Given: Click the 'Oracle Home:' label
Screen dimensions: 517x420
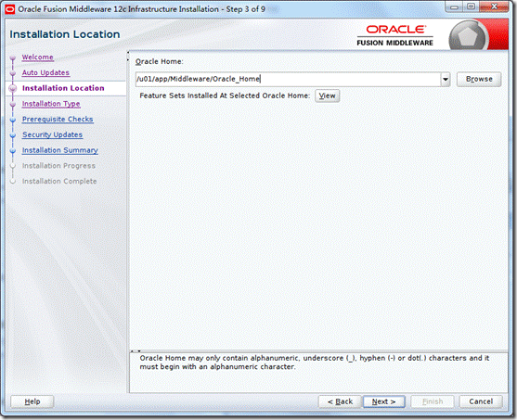Looking at the screenshot, I should pyautogui.click(x=160, y=61).
